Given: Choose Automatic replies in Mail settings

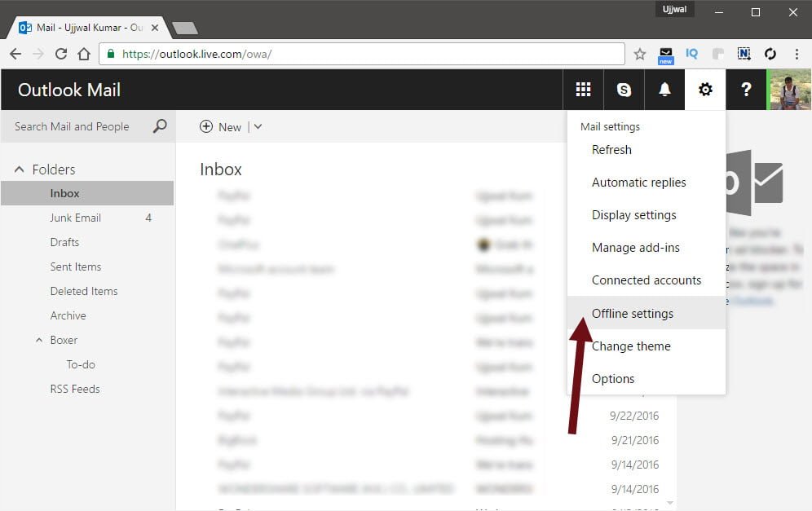Looking at the screenshot, I should click(x=638, y=183).
